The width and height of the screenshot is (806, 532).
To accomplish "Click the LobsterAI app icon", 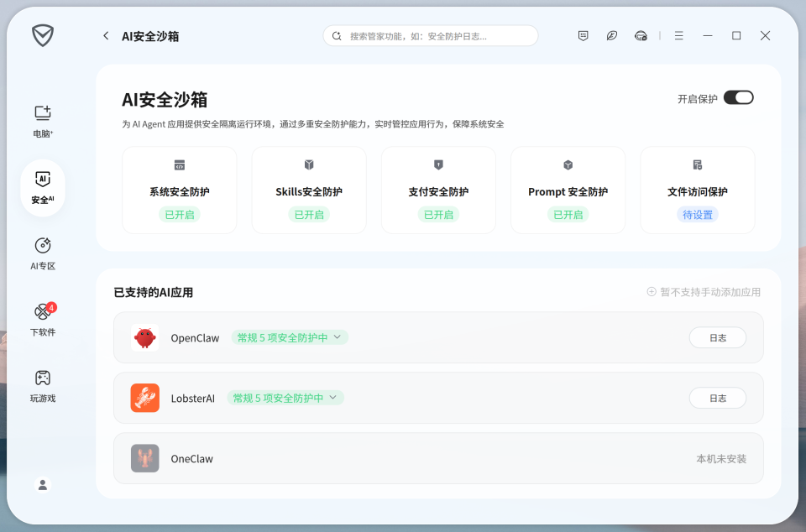I will [144, 398].
